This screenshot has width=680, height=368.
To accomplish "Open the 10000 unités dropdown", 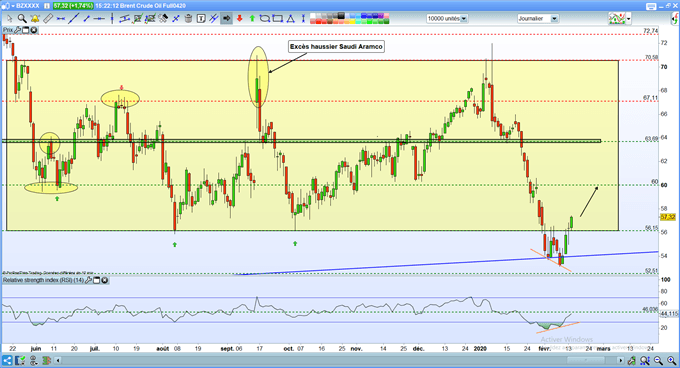I will tap(464, 19).
